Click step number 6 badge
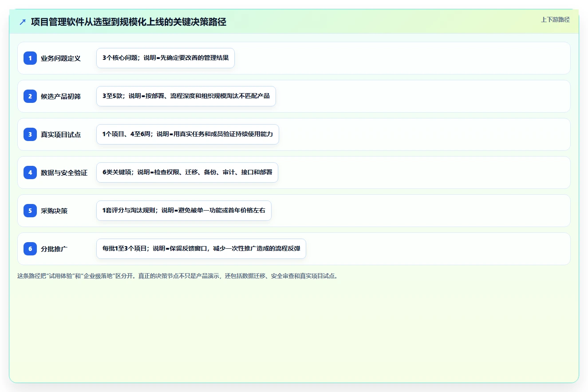588x392 pixels. [x=30, y=249]
